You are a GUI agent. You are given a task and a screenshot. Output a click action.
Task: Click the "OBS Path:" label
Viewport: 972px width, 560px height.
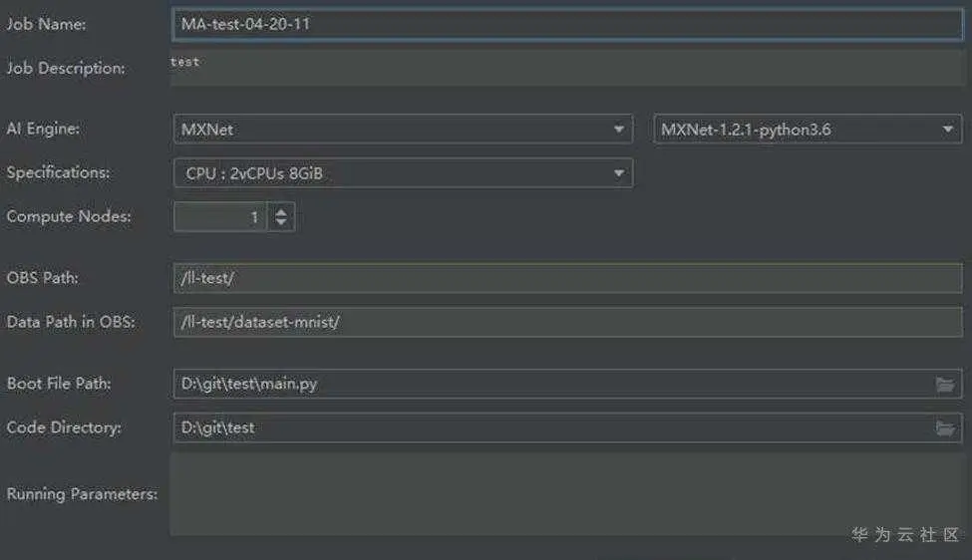(43, 278)
